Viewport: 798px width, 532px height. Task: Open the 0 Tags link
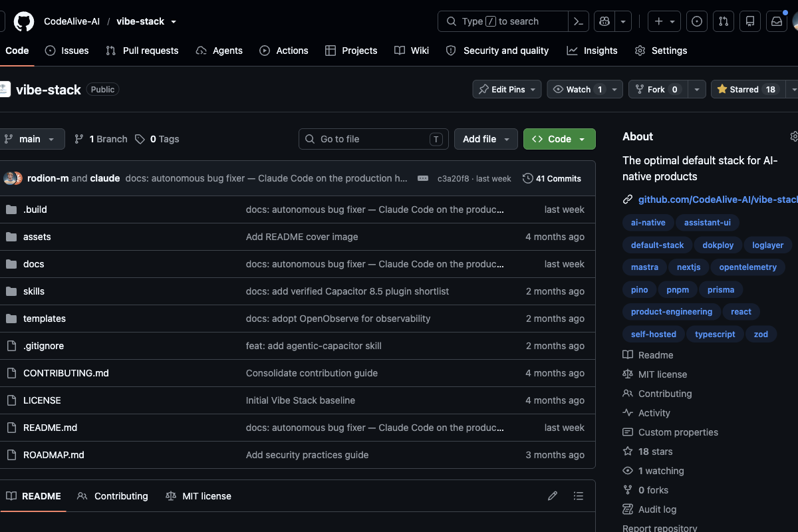(x=157, y=139)
